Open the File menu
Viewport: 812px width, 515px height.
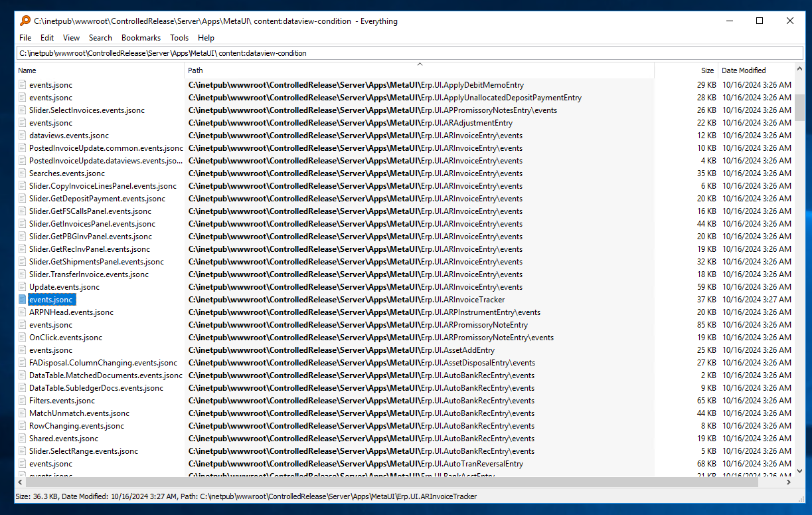point(25,38)
